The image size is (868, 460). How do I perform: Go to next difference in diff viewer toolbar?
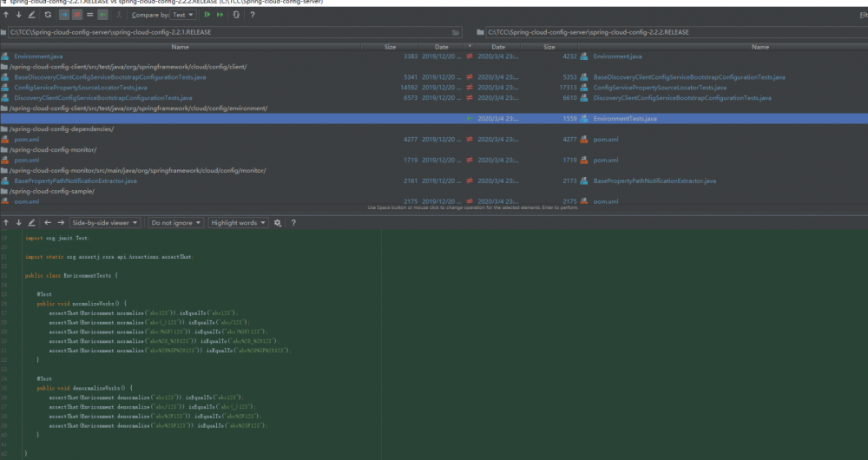coord(18,222)
